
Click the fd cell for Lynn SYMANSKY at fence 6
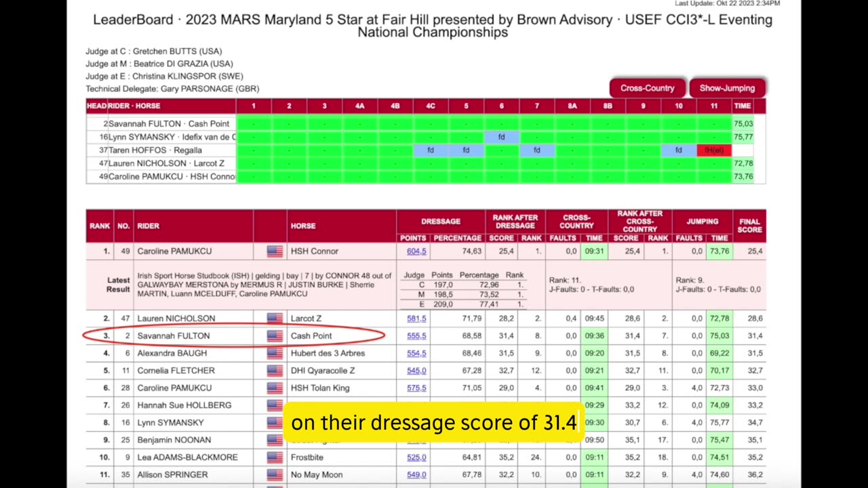(x=502, y=137)
